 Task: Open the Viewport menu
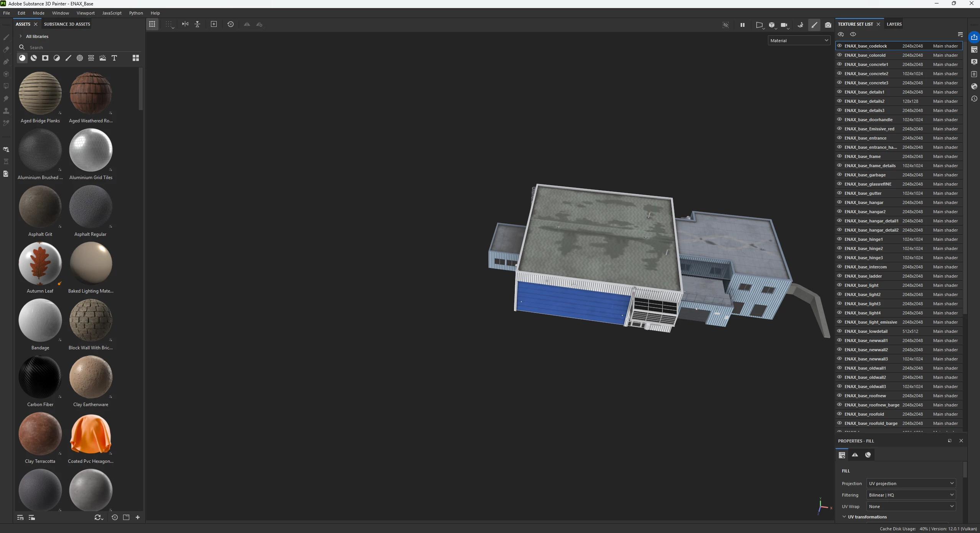coord(86,13)
